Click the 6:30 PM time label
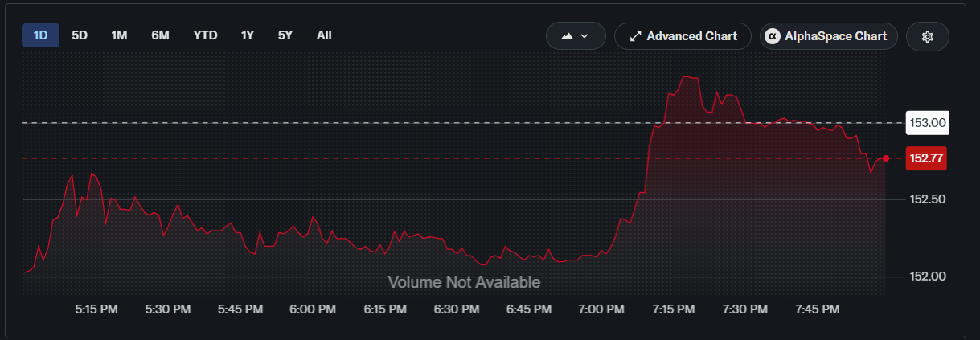This screenshot has height=340, width=980. tap(457, 309)
